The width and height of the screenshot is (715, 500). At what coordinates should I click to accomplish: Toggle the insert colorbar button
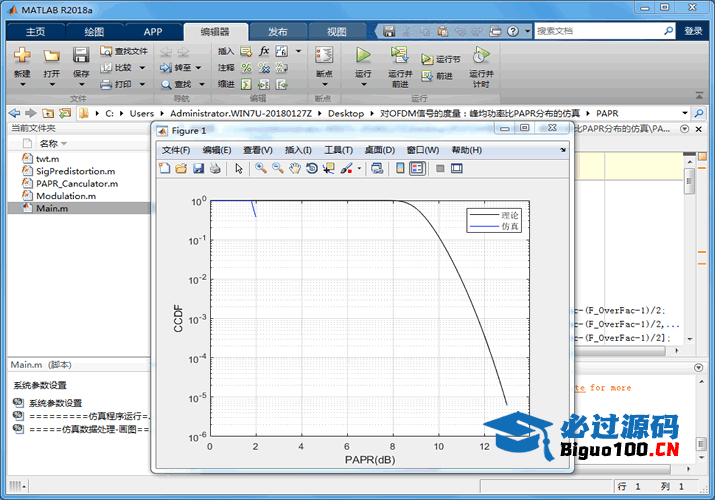point(400,169)
